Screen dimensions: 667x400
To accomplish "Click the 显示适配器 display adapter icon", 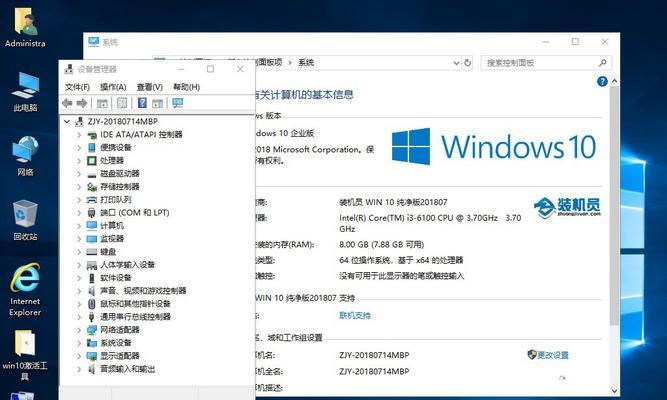I will coord(92,356).
